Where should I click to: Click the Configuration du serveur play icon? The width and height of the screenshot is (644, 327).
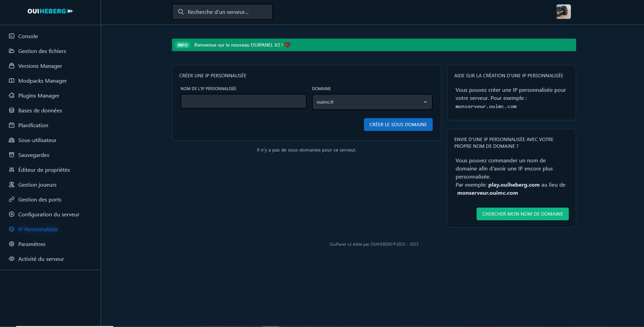[11, 214]
